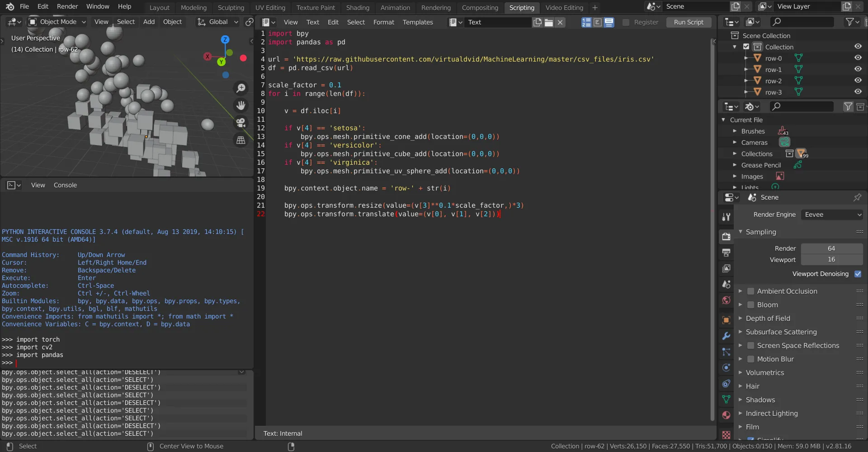Image resolution: width=868 pixels, height=452 pixels.
Task: Open the Templates menu in text editor
Action: pyautogui.click(x=417, y=22)
